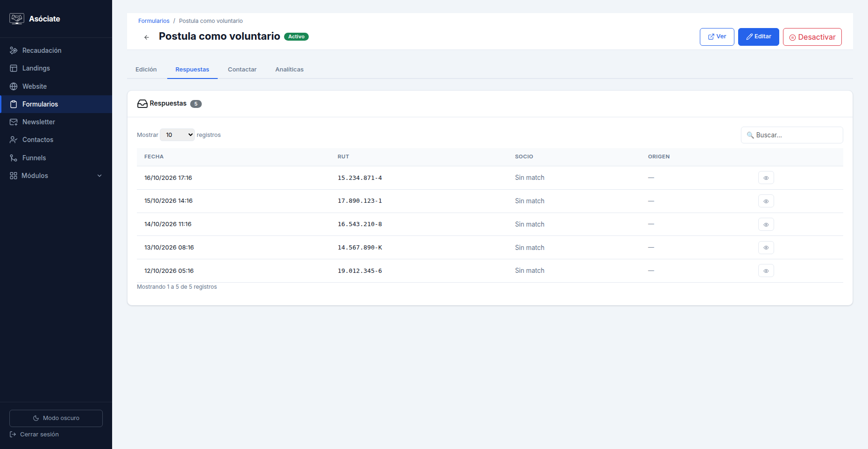Open eye icon for 14/10/2026 response

(x=766, y=224)
